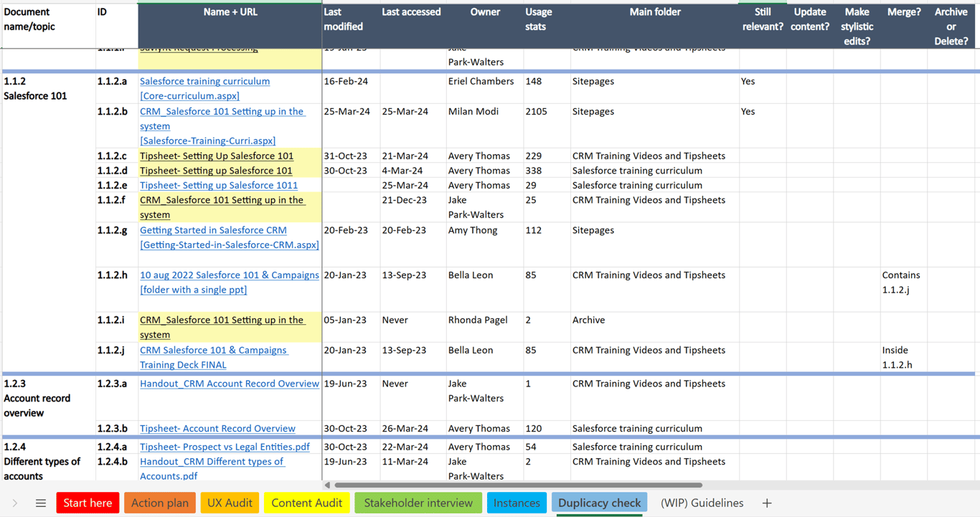This screenshot has height=517, width=980.
Task: Click the Last accessed column header
Action: pos(413,26)
